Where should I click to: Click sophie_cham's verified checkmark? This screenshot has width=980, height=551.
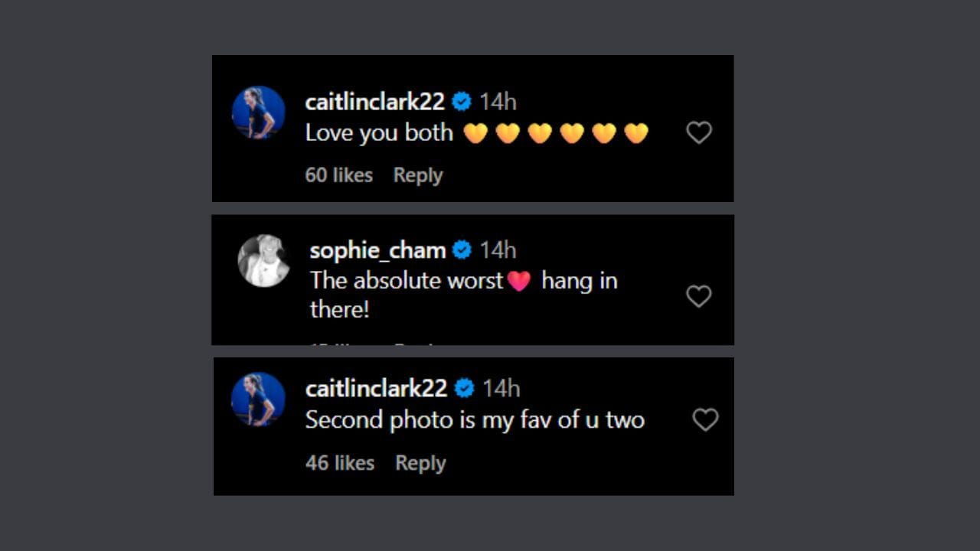click(461, 249)
